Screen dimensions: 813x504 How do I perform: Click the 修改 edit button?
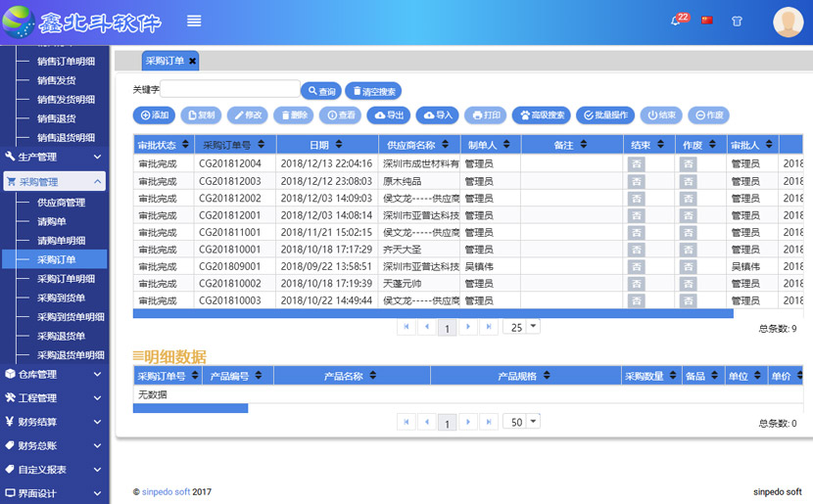pos(247,115)
